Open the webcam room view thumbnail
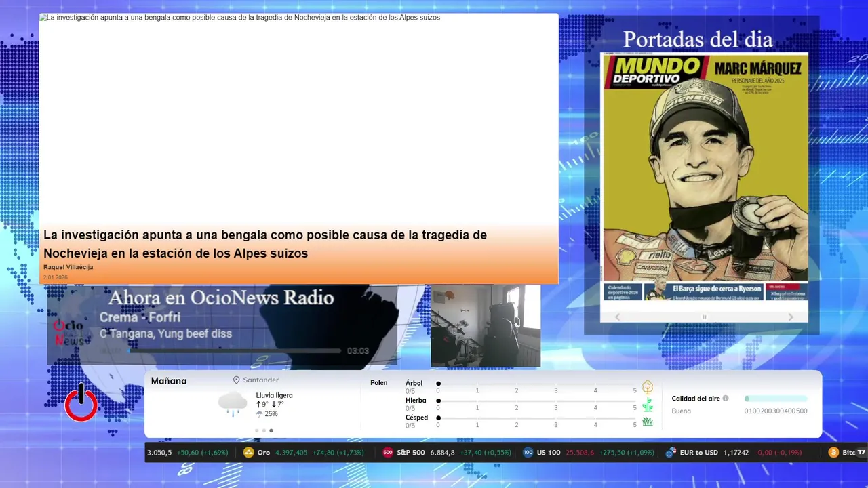868x488 pixels. pos(486,325)
